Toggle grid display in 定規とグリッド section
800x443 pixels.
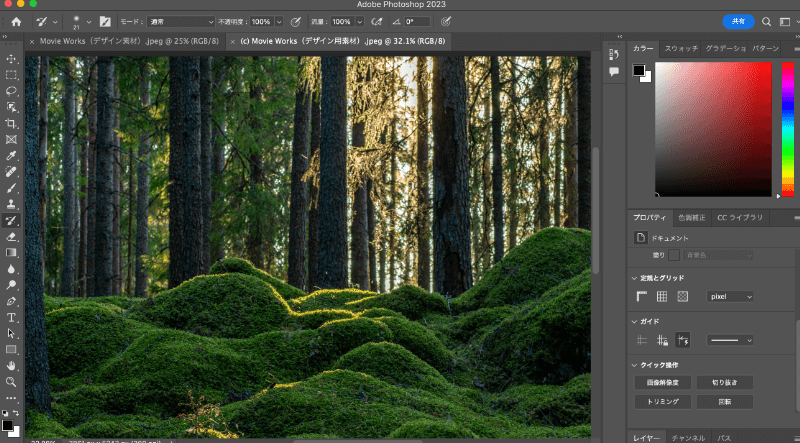click(x=662, y=297)
